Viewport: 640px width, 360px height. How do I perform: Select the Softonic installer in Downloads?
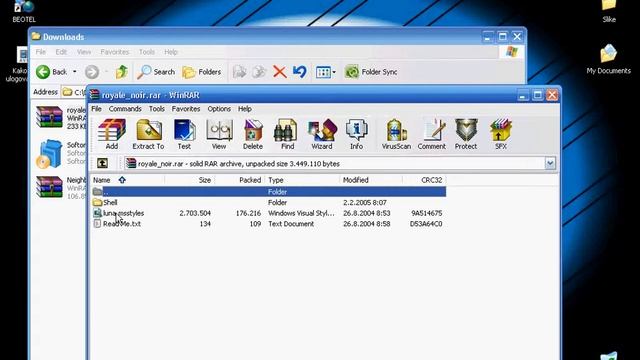[x=61, y=153]
